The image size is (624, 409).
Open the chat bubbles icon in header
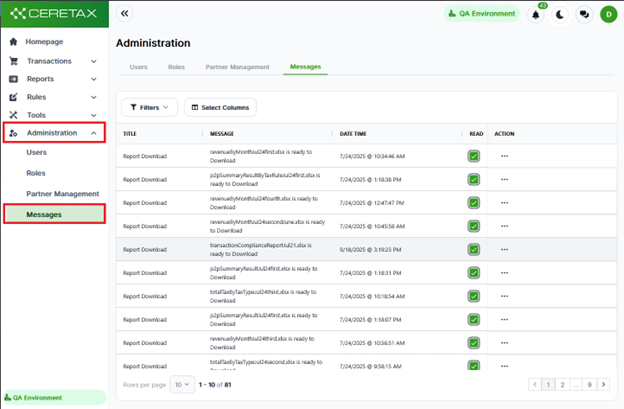click(x=584, y=15)
